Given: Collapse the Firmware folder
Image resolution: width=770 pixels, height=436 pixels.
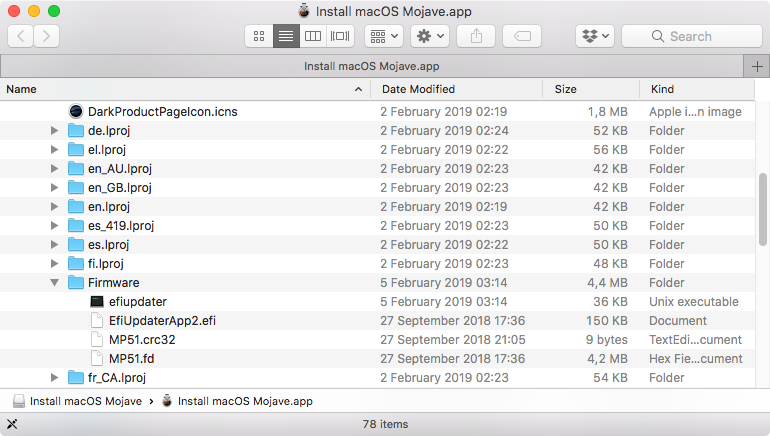Looking at the screenshot, I should (55, 282).
